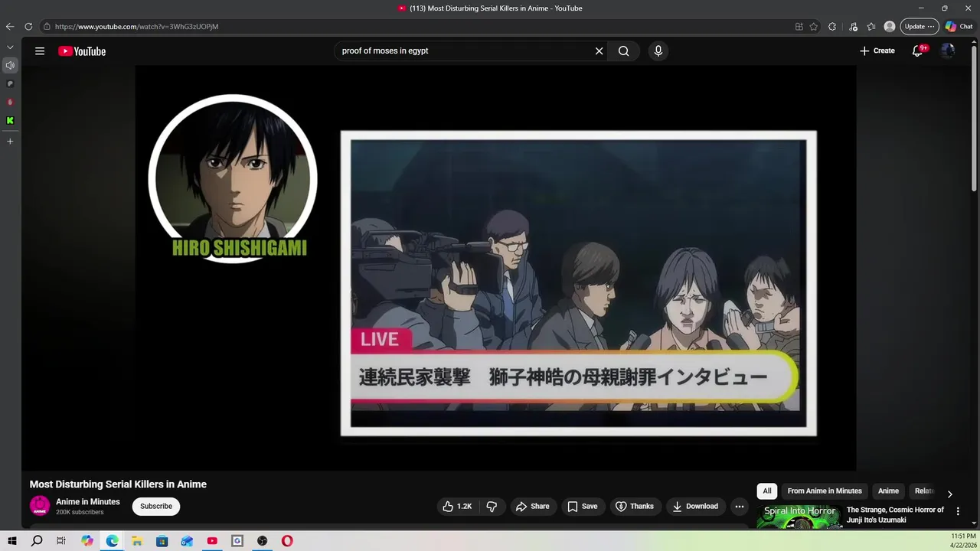Share the video

532,507
